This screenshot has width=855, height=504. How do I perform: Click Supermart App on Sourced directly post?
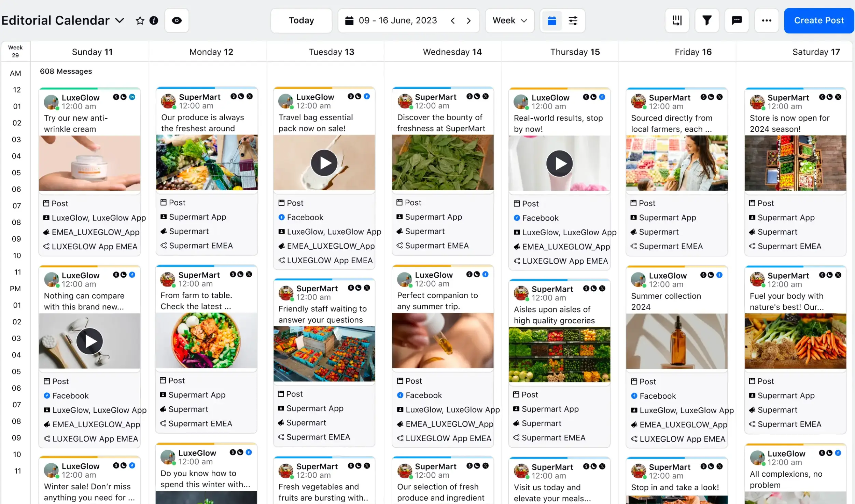click(667, 218)
